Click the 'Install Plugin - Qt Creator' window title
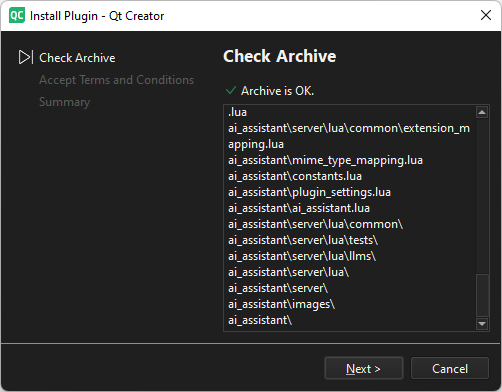This screenshot has width=502, height=392. coord(97,16)
